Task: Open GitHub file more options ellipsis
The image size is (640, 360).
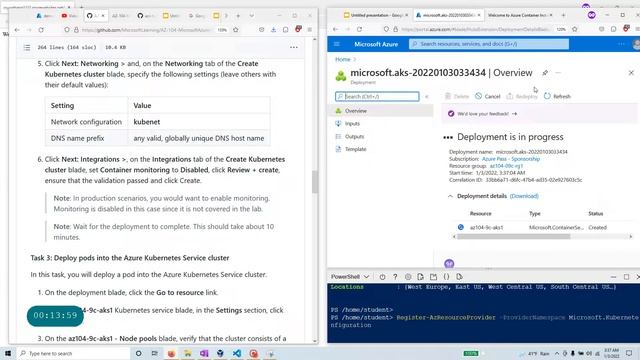Action: click(293, 47)
